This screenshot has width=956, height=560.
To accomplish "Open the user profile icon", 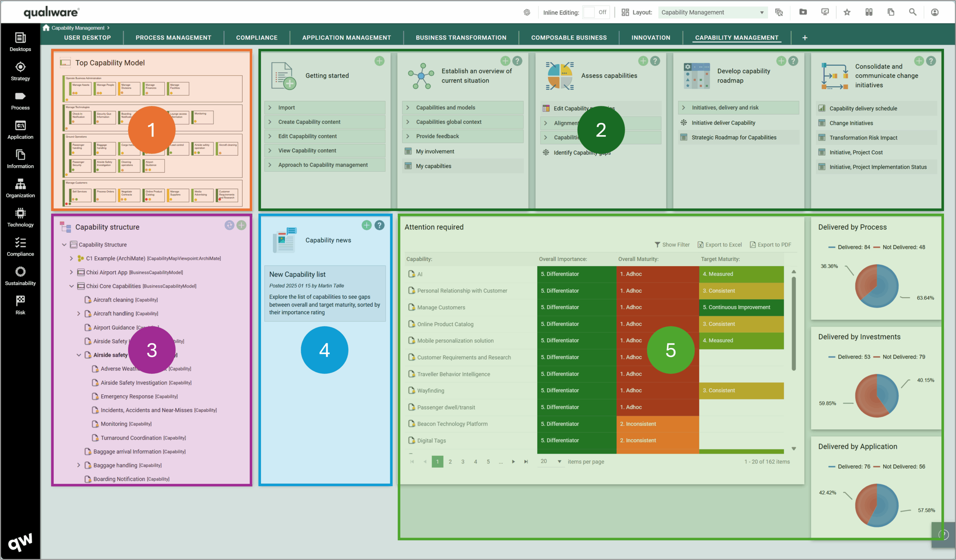I will pos(934,12).
